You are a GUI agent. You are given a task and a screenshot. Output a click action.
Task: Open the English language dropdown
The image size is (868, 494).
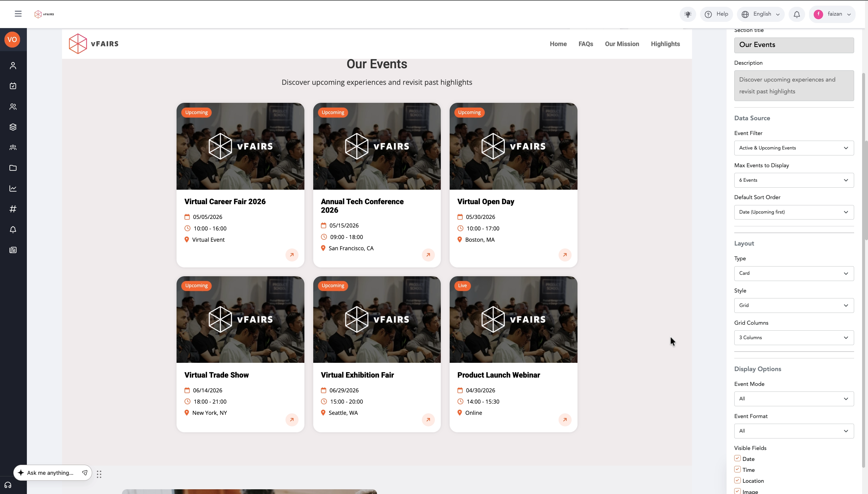(x=761, y=14)
